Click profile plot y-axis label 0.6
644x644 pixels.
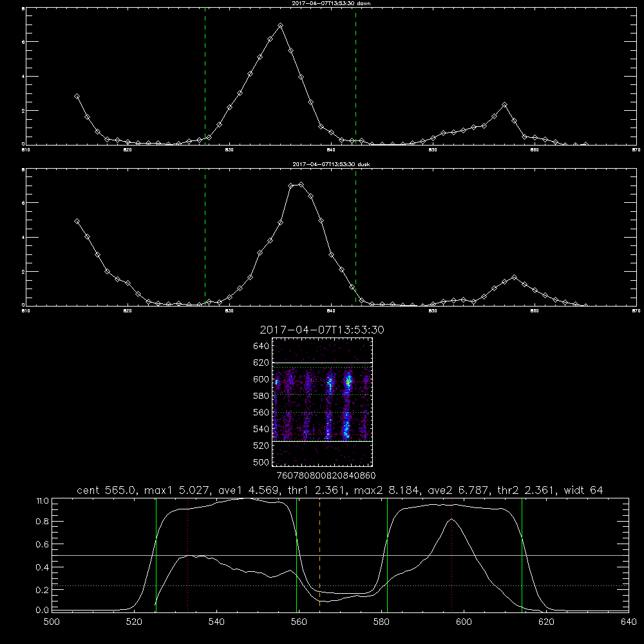43,544
